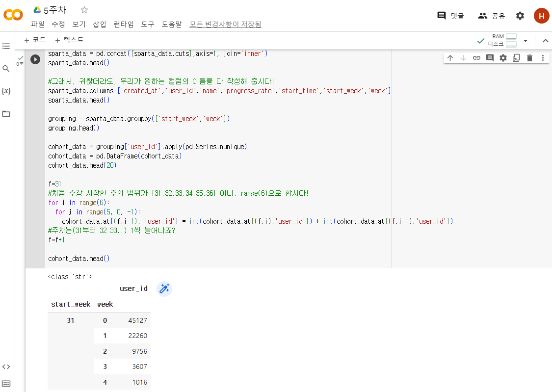Open the 수정 menu
Screen dimensions: 552x392
(x=58, y=24)
